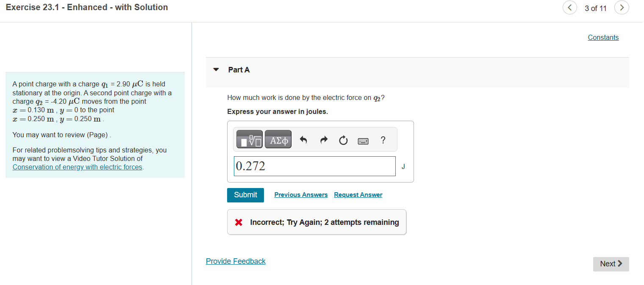Click the Next button at bottom right
This screenshot has width=644, height=285.
[x=611, y=264]
